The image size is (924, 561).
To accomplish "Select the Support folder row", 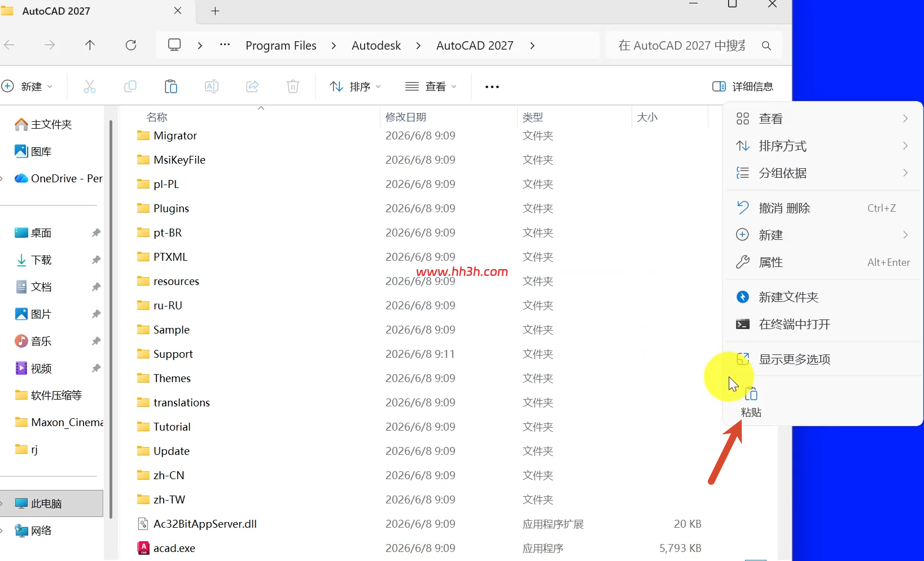I will (419, 354).
